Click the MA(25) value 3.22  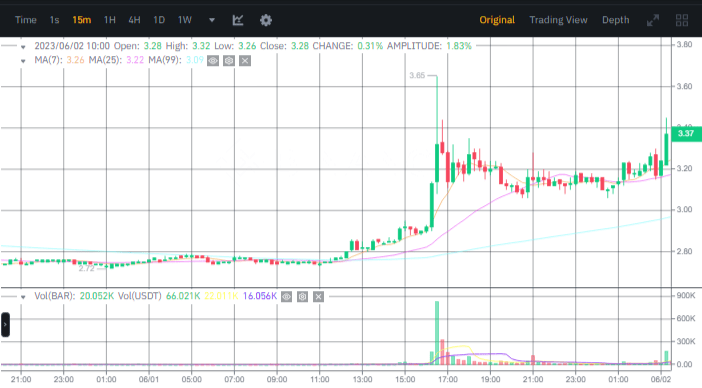click(135, 60)
